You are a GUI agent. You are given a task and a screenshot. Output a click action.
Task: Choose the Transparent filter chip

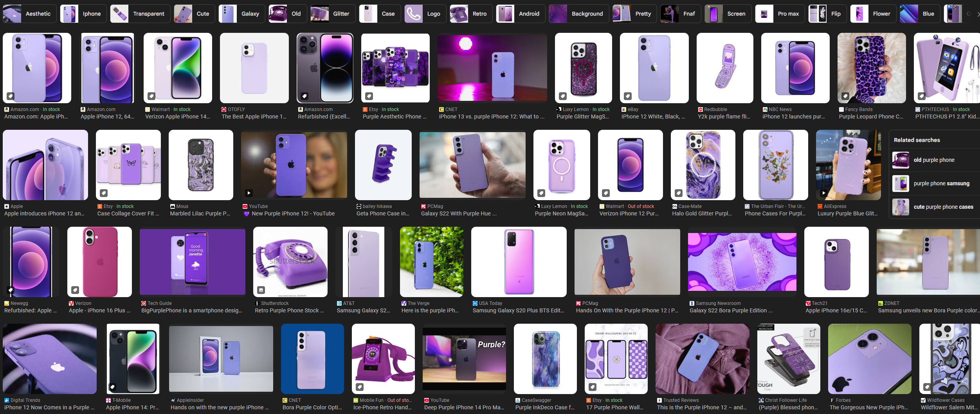click(x=140, y=14)
